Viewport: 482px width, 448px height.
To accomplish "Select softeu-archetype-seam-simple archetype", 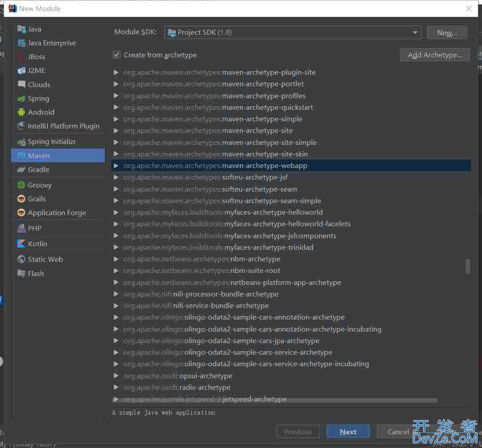I will click(x=291, y=201).
